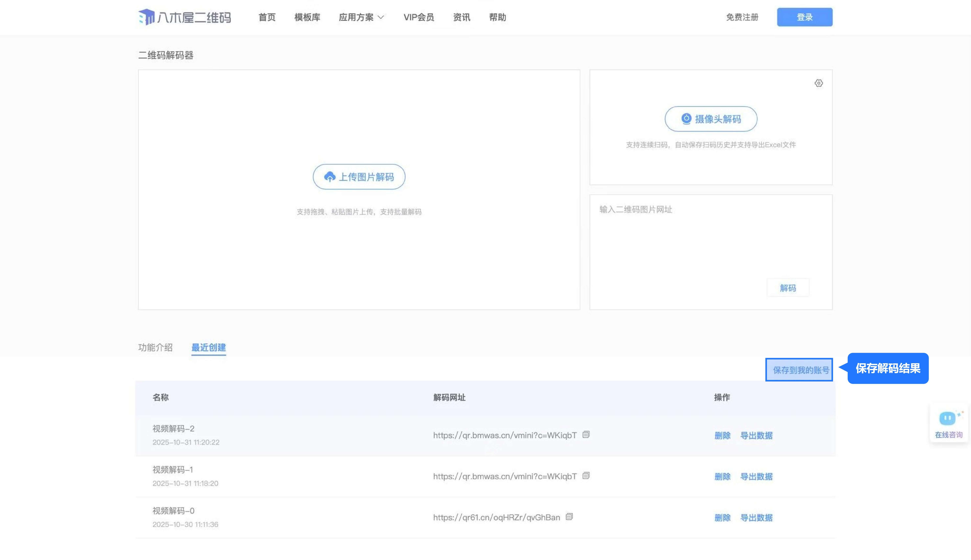Image resolution: width=971 pixels, height=560 pixels.
Task: Select the 最近创建 tab
Action: 209,347
